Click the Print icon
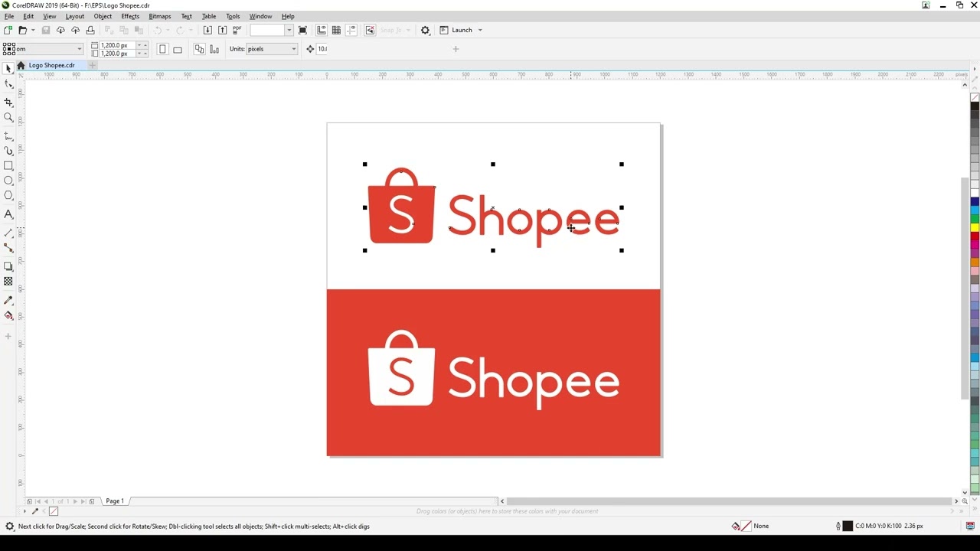The width and height of the screenshot is (980, 551). click(90, 30)
